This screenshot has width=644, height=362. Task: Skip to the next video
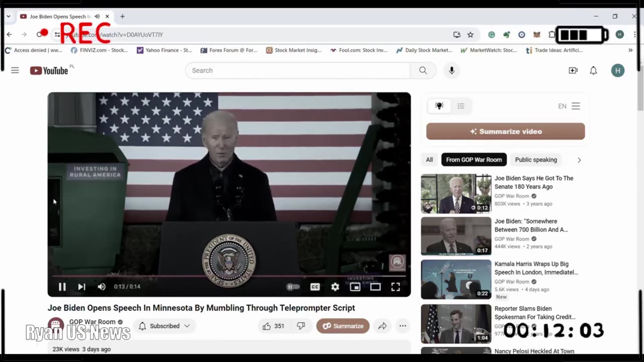click(x=82, y=287)
